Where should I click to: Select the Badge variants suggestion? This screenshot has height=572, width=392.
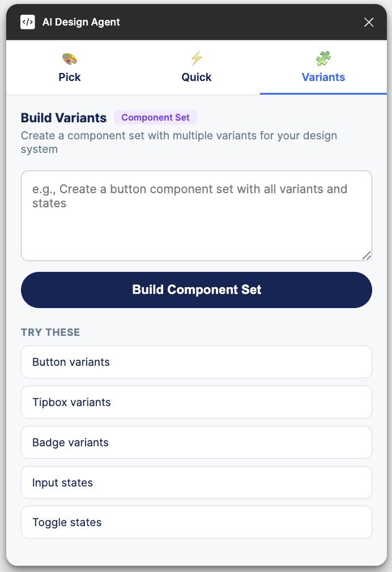click(197, 442)
